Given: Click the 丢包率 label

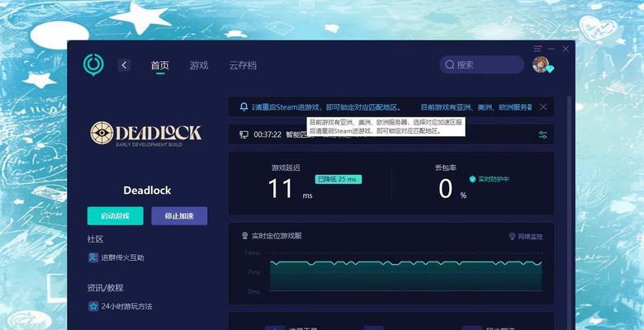Looking at the screenshot, I should 446,167.
